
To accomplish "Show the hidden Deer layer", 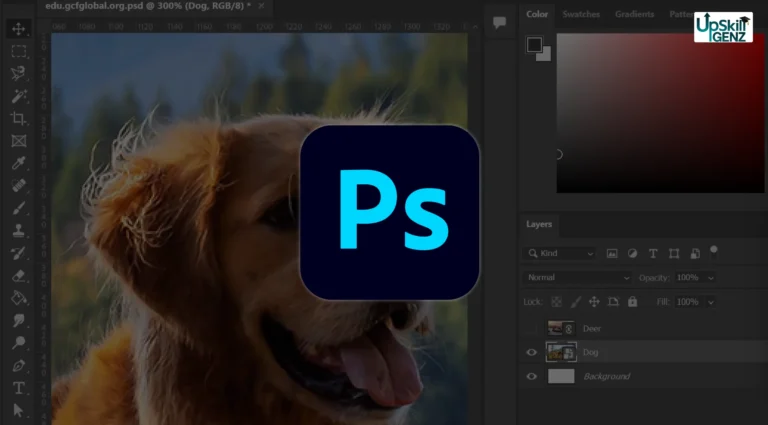I will point(531,329).
